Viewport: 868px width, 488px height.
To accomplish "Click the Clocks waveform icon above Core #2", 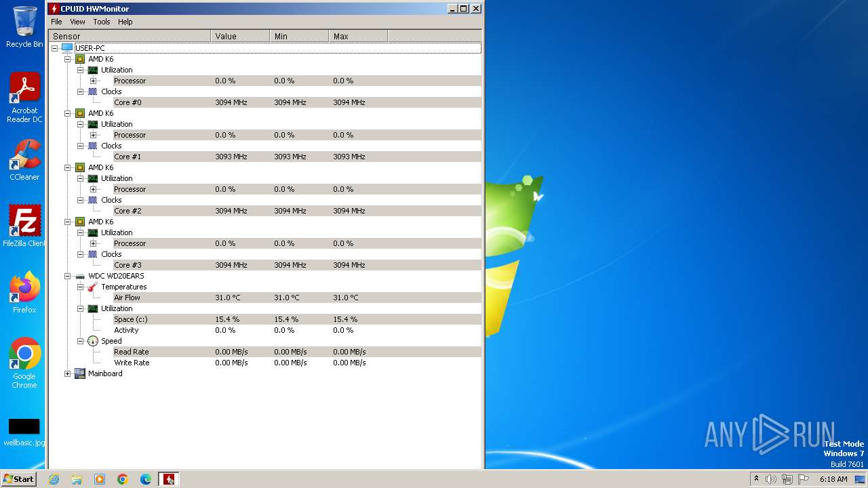I will coord(93,200).
